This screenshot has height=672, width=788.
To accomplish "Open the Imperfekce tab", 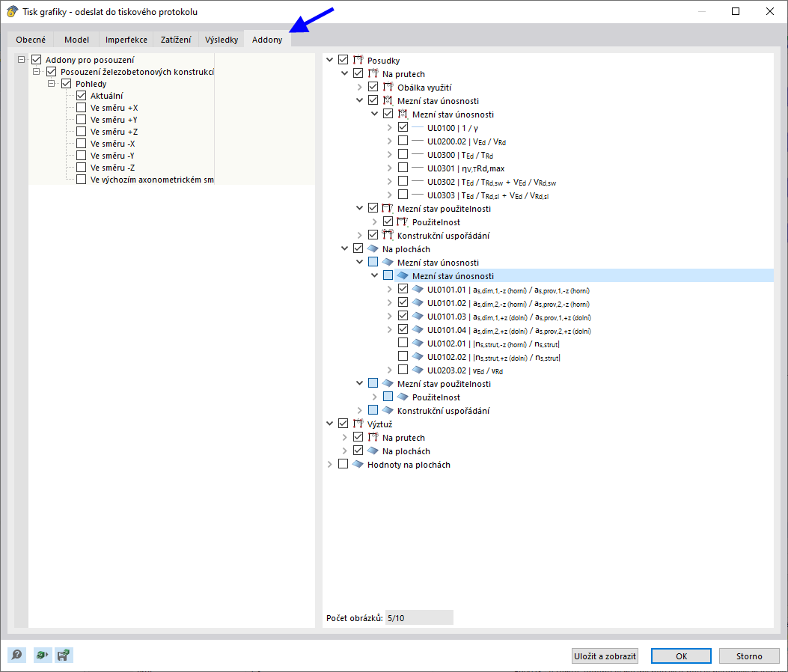I will (126, 39).
